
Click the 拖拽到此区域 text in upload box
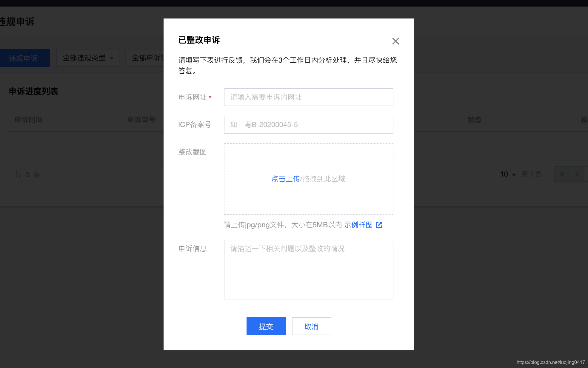pos(324,179)
